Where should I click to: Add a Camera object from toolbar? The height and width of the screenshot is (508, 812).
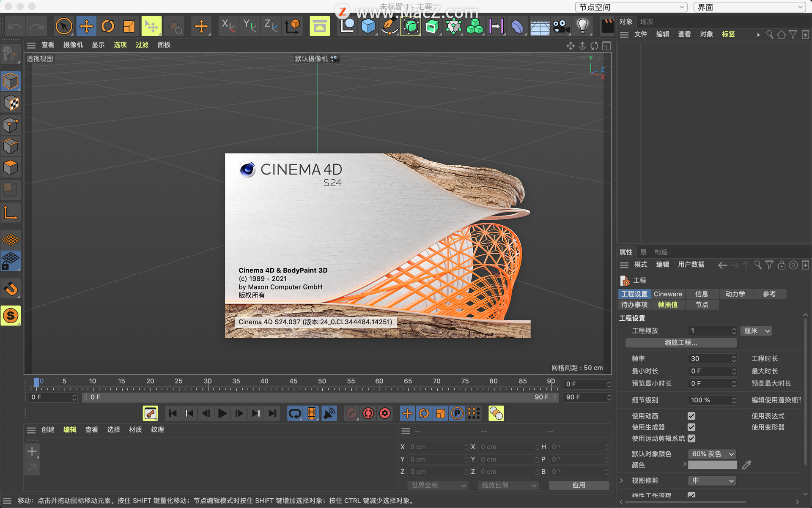click(561, 26)
